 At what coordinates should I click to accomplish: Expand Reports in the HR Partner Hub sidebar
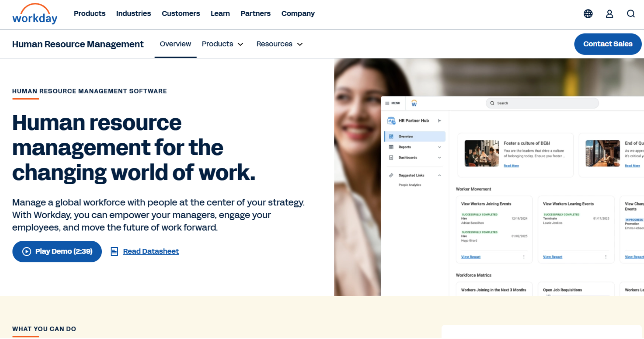click(x=440, y=147)
